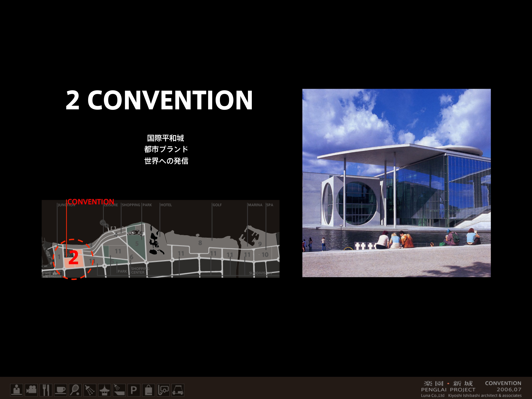The width and height of the screenshot is (532, 399).
Task: Select zone 9 marina area on map
Action: pyautogui.click(x=260, y=244)
